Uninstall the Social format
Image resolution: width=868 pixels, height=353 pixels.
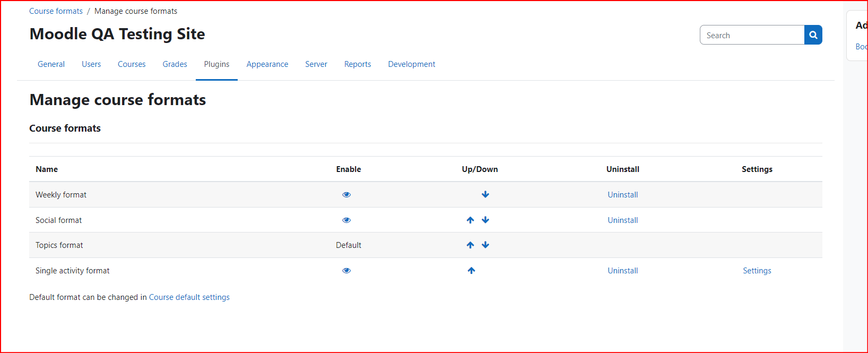tap(623, 220)
